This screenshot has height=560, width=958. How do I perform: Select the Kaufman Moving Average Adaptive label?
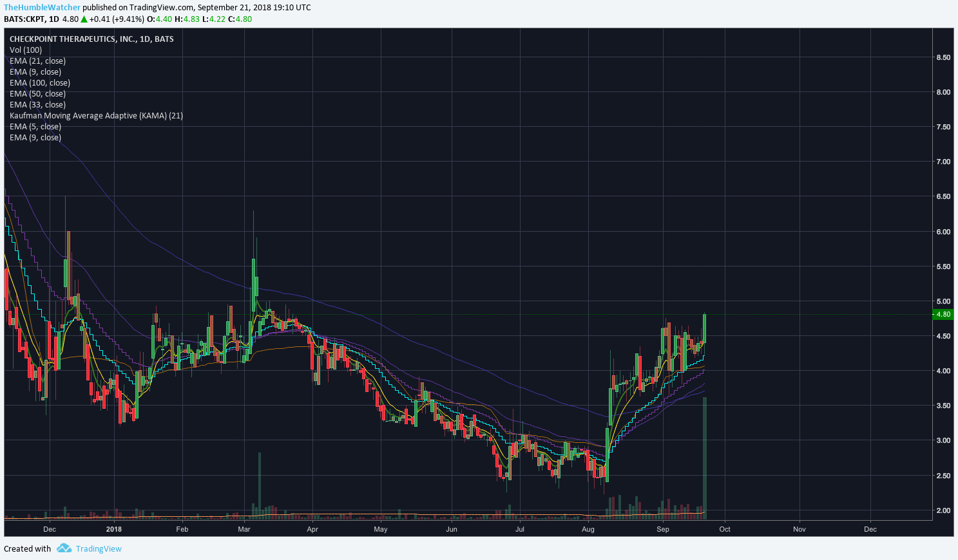point(97,115)
